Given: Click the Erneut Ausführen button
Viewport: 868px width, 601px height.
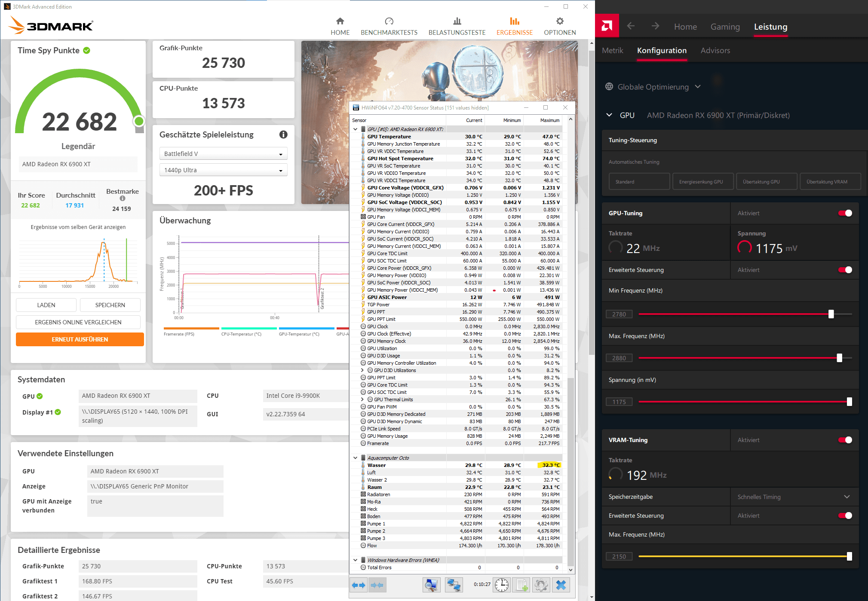Looking at the screenshot, I should click(80, 339).
